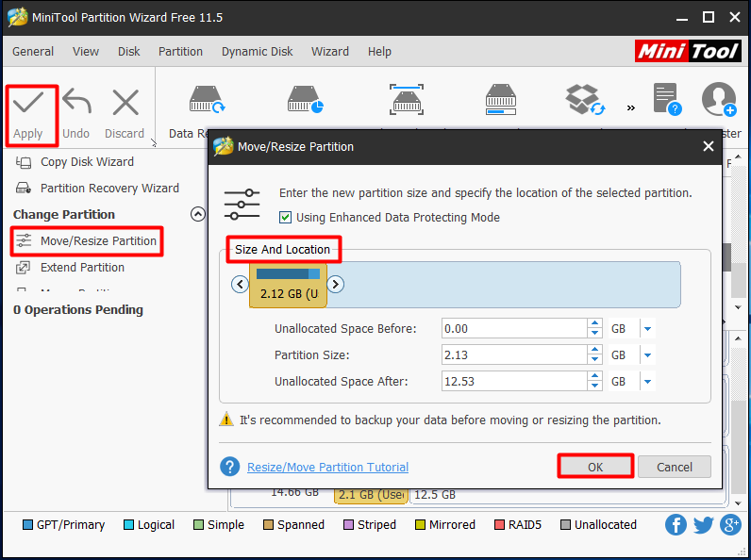Focus the Unallocated Space Before field
751x560 pixels.
coord(514,328)
